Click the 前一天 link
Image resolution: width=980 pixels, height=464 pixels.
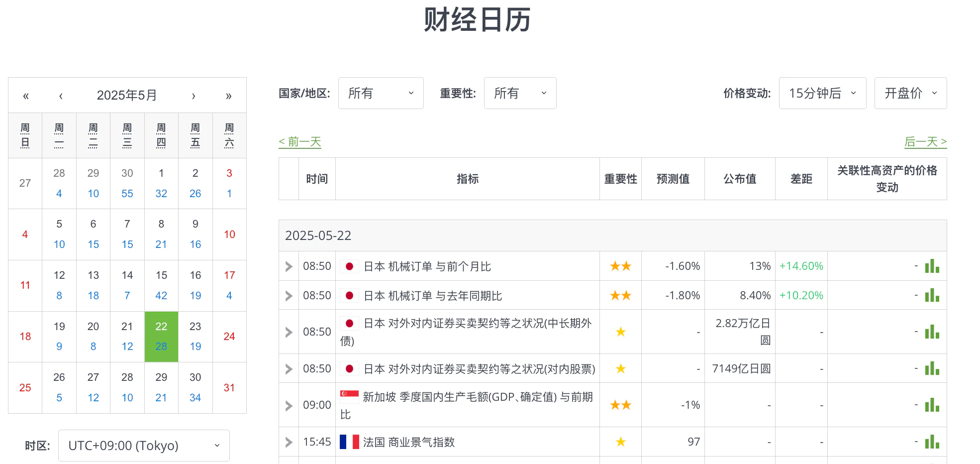[300, 142]
